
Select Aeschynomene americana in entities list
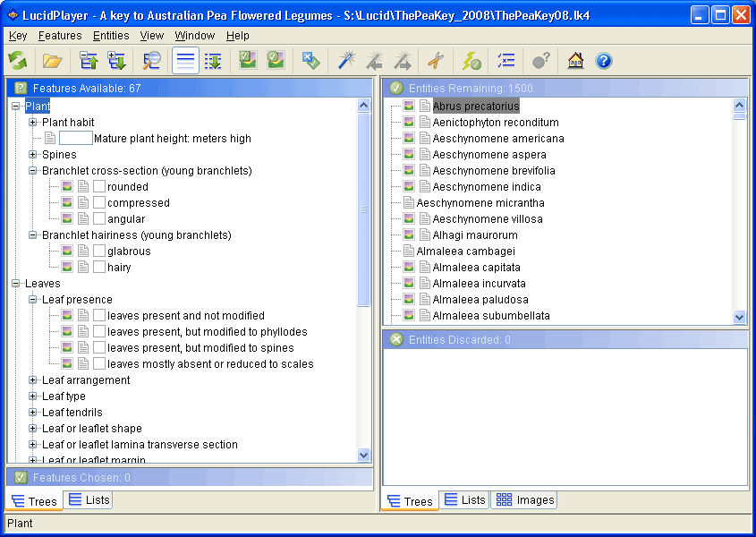tap(497, 139)
